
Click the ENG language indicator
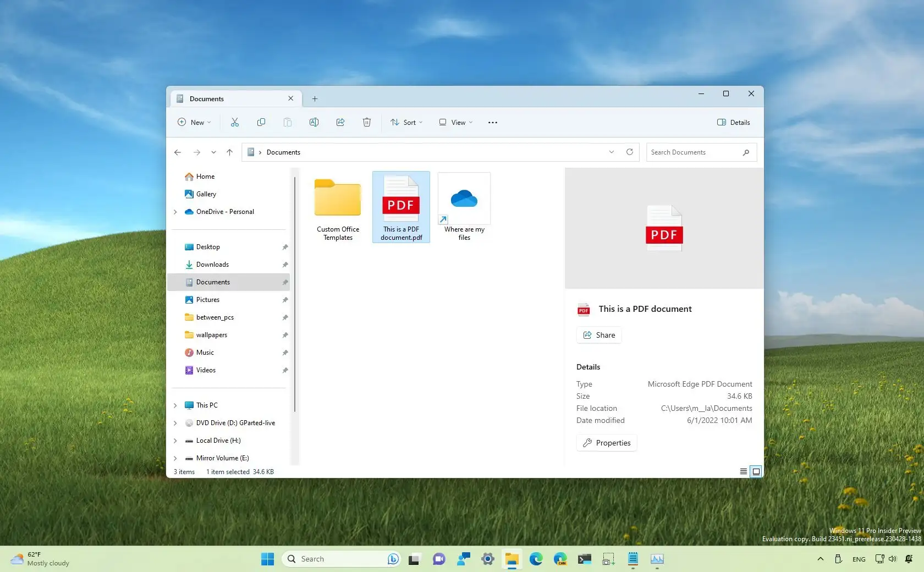click(859, 559)
